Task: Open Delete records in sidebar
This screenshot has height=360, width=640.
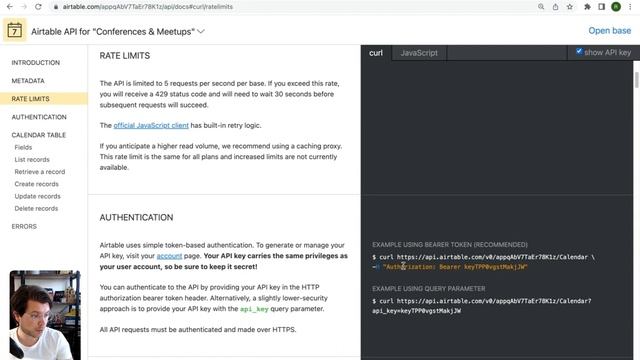Action: tap(36, 209)
